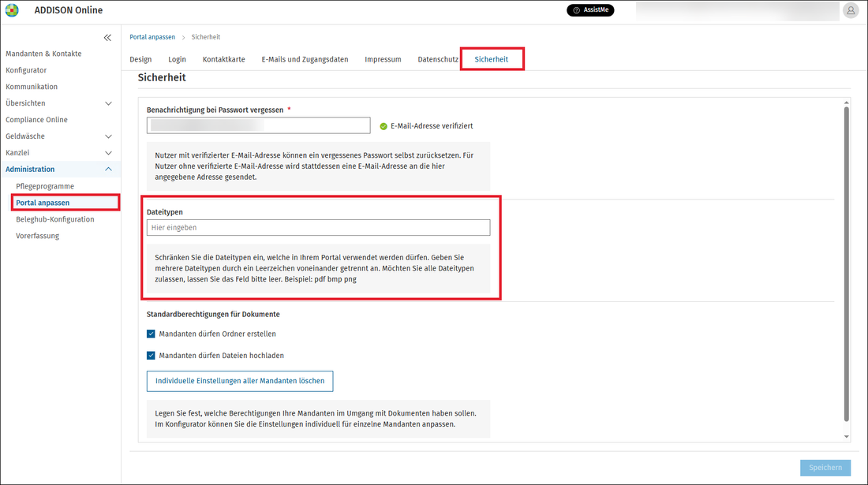
Task: Select the Sicherheit tab
Action: pos(492,59)
